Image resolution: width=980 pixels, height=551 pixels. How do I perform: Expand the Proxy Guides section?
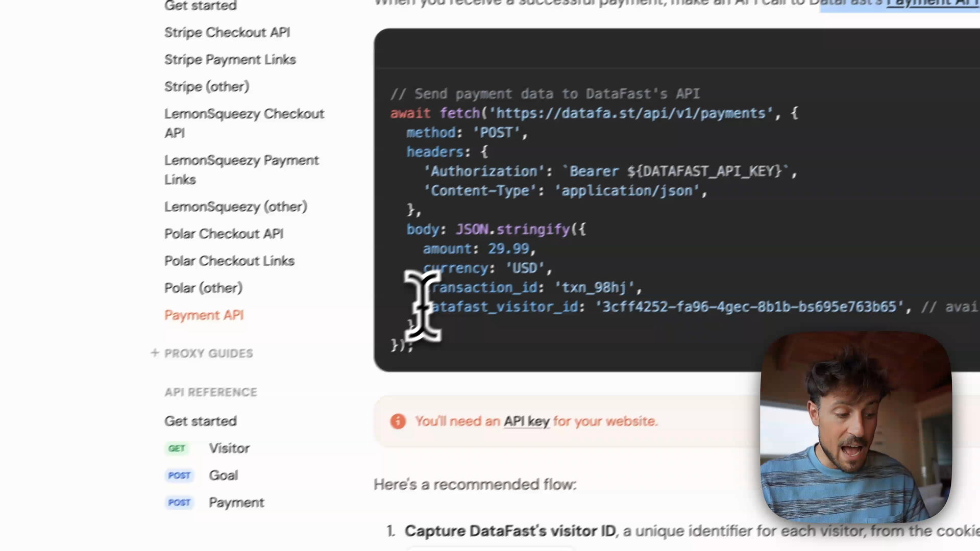[202, 353]
